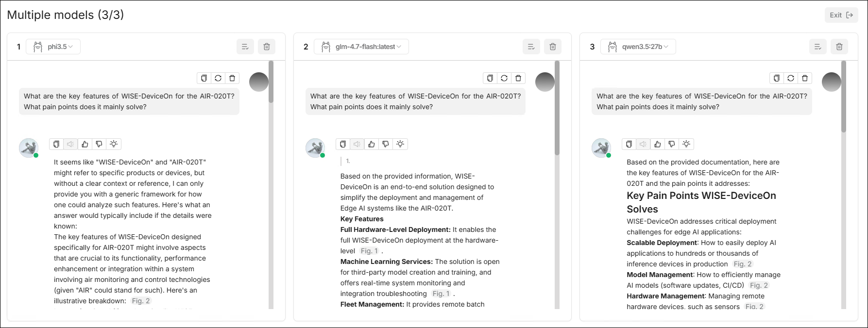Click the assistant avatar in qwen3.5:27b panel
868x328 pixels.
coord(601,148)
